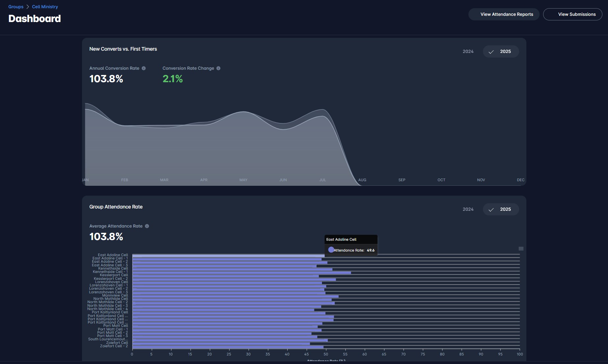
Task: Click the AUG month label on chart
Action: point(362,180)
